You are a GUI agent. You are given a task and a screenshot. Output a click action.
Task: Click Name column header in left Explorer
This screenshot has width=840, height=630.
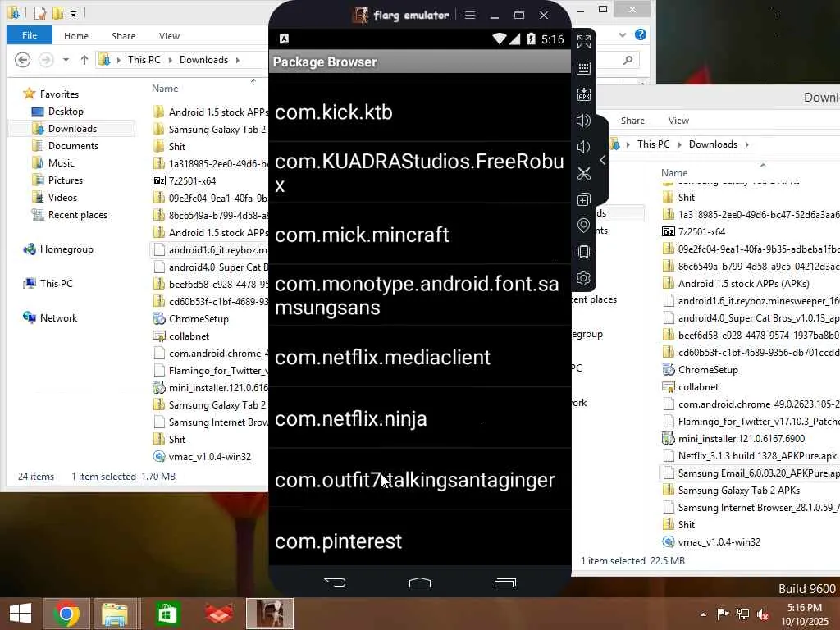(165, 89)
